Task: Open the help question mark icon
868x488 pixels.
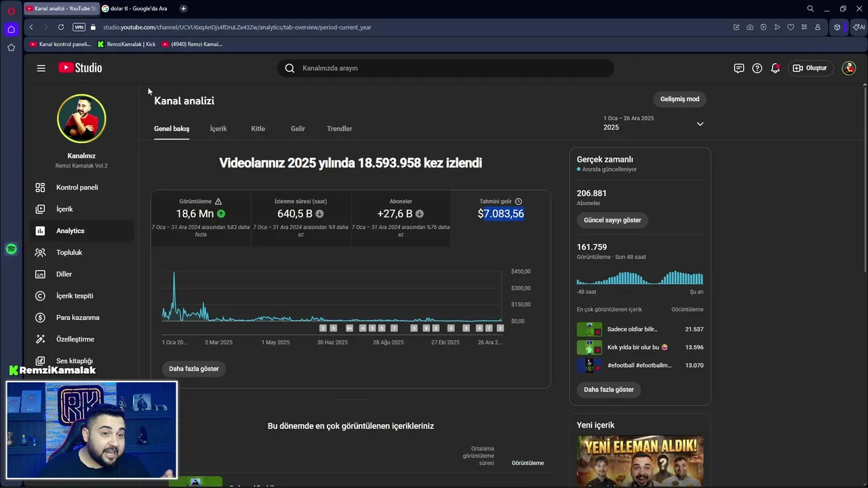Action: 757,68
